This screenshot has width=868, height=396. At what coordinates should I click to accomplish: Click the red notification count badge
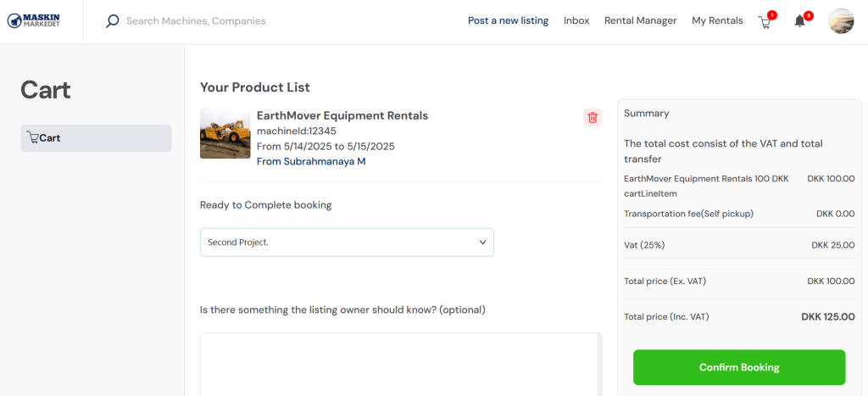pos(809,15)
